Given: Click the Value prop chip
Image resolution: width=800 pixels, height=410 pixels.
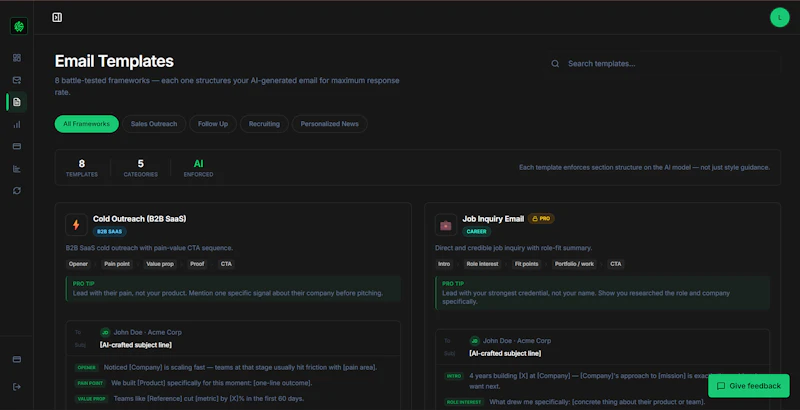Looking at the screenshot, I should point(160,264).
